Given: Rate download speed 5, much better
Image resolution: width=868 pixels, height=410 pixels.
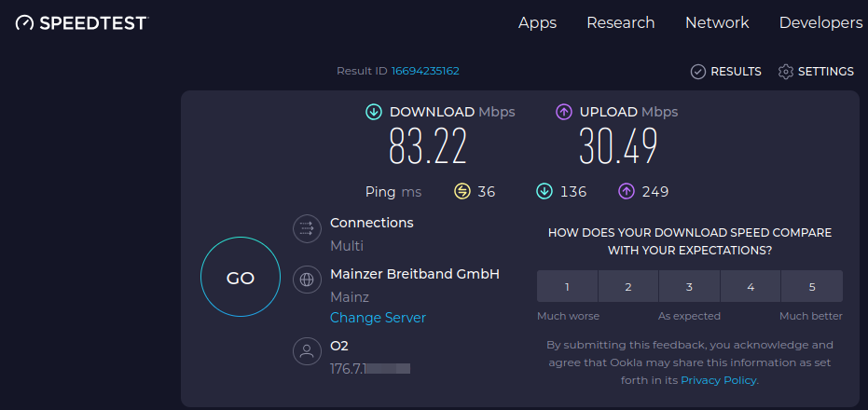Looking at the screenshot, I should [811, 287].
